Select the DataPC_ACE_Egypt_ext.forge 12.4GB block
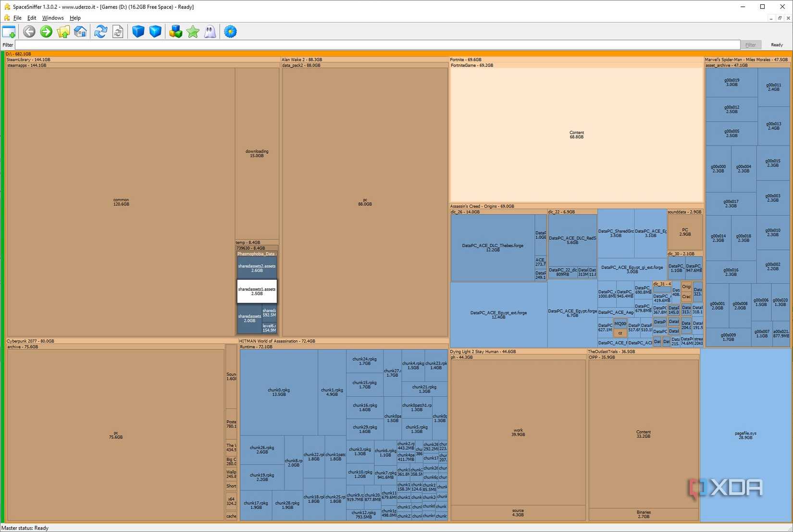The height and width of the screenshot is (532, 793). (498, 315)
